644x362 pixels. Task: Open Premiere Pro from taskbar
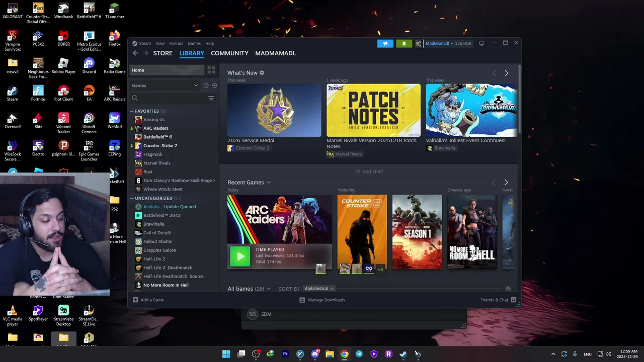click(x=285, y=354)
